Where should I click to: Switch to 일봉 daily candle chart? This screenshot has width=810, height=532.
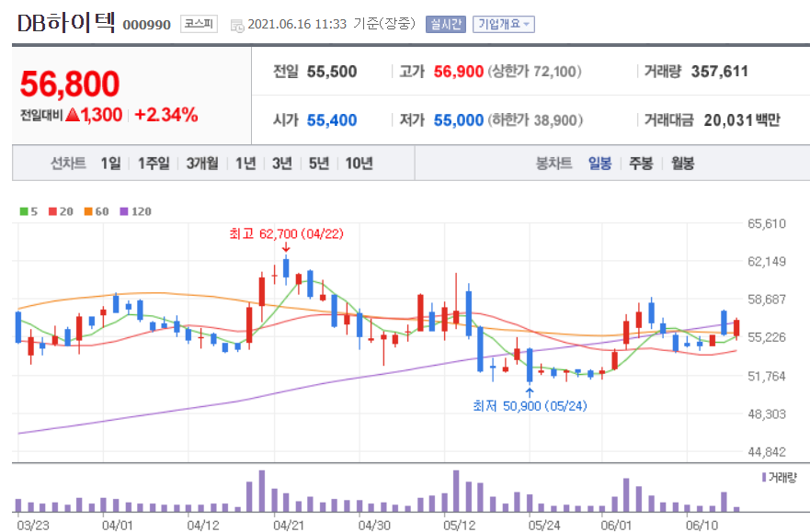[599, 164]
